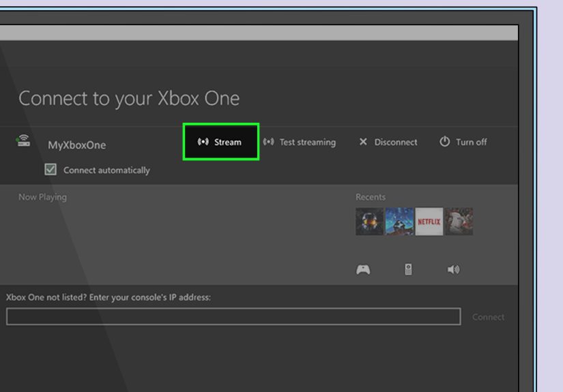
Task: Open the controller icon
Action: click(363, 269)
